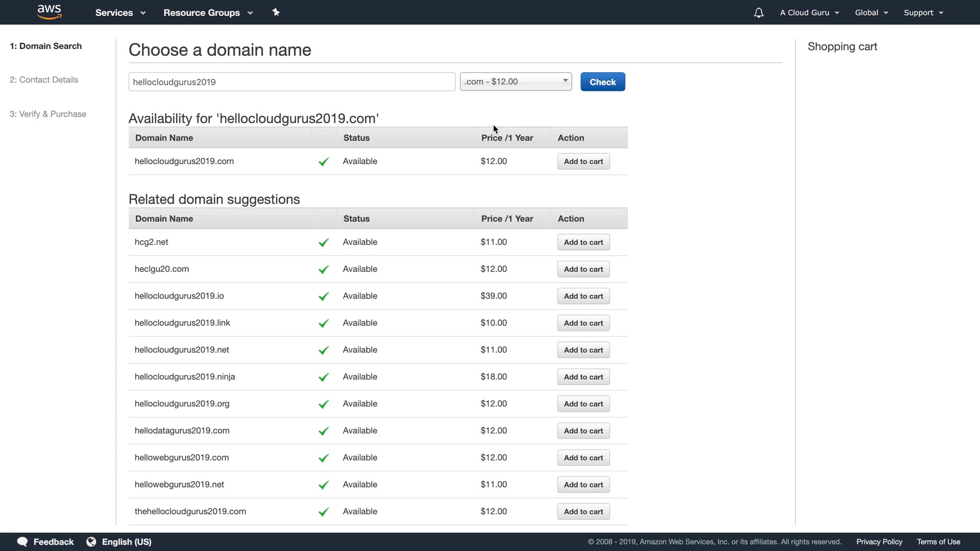Open the notifications bell icon
This screenshot has width=980, height=551.
(758, 13)
